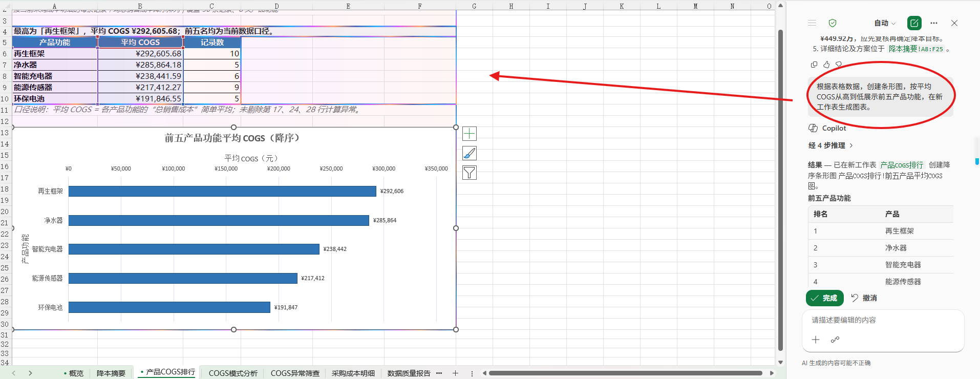Screen dimensions: 980x379
Task: Open the Chart Elements plus button
Action: coord(470,134)
